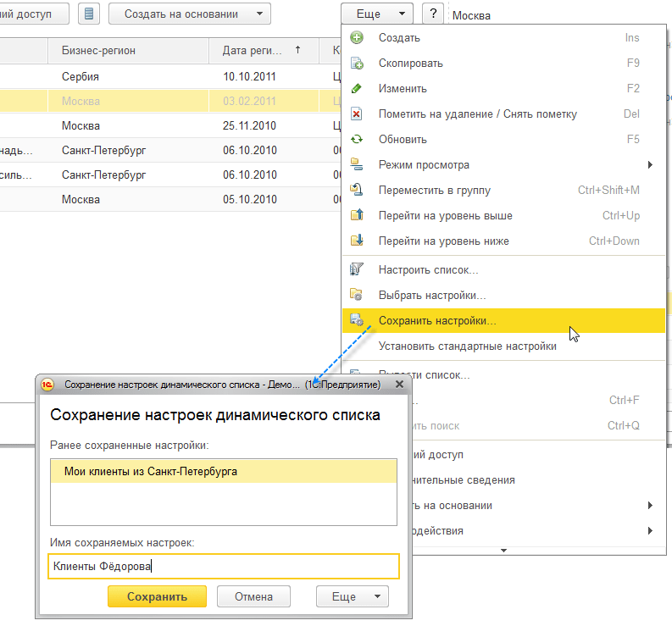Expand the 'одействия' submenu arrow in menu
This screenshot has width=672, height=626.
(650, 530)
